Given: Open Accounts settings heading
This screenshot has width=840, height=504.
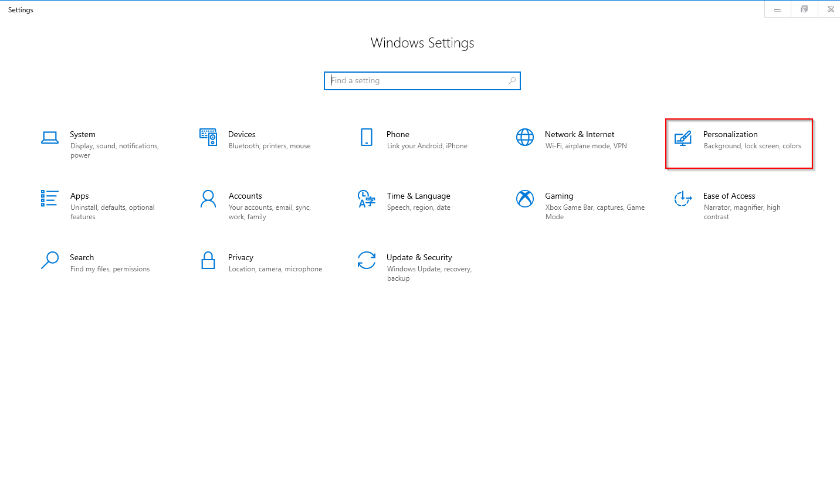Looking at the screenshot, I should tap(245, 196).
